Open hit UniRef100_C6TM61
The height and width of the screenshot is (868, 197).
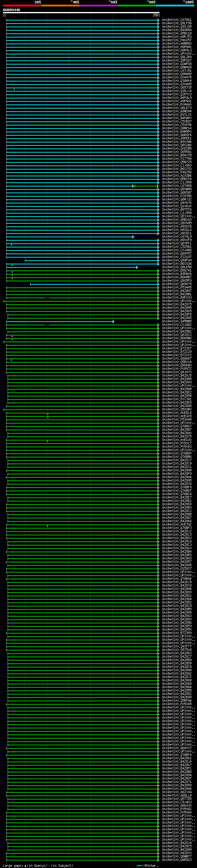tap(177, 20)
